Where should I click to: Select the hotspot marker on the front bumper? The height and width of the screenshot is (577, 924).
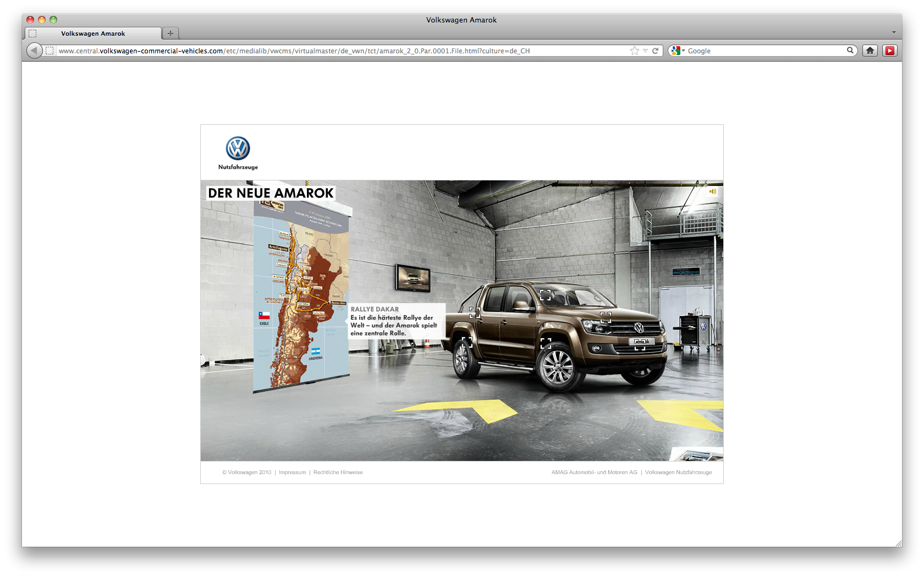(x=640, y=345)
